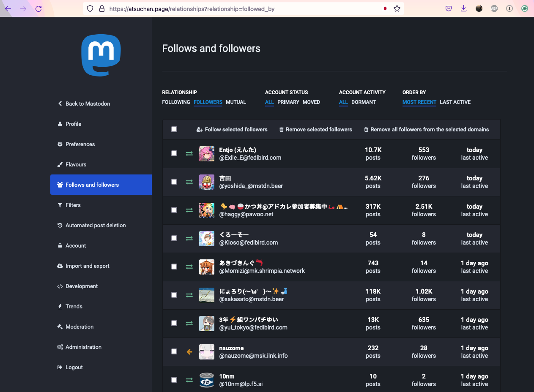Click the mutual-follow arrows icon beside Entjo

189,154
